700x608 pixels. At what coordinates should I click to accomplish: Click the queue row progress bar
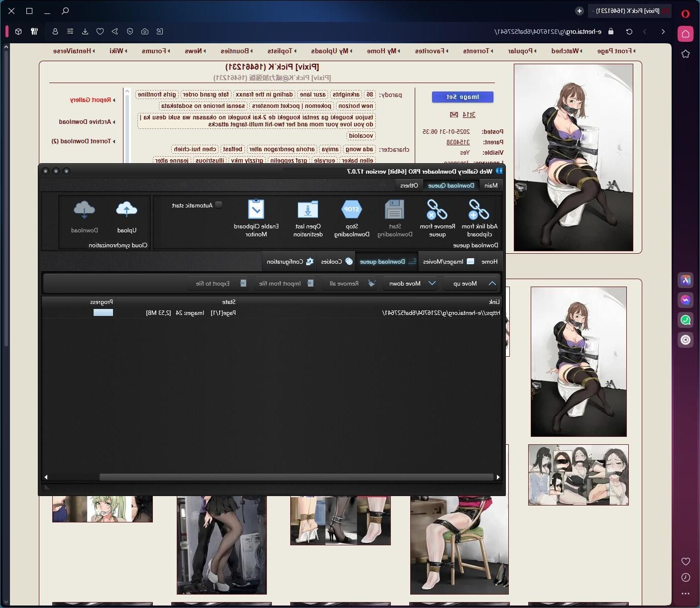pos(103,312)
